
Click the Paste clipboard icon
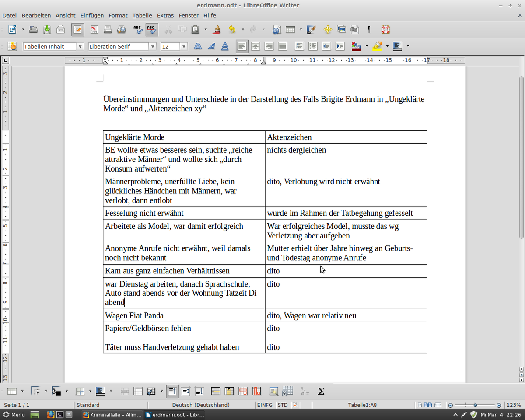196,30
